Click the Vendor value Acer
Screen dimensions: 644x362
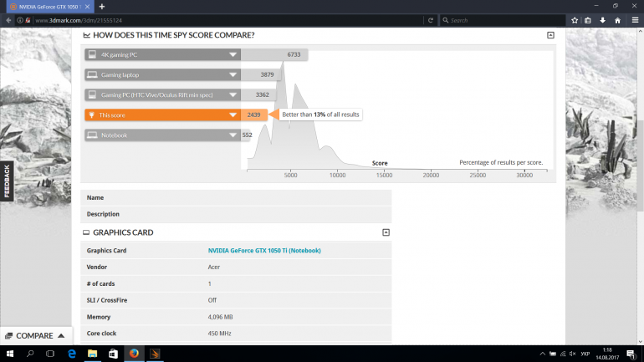[213, 267]
